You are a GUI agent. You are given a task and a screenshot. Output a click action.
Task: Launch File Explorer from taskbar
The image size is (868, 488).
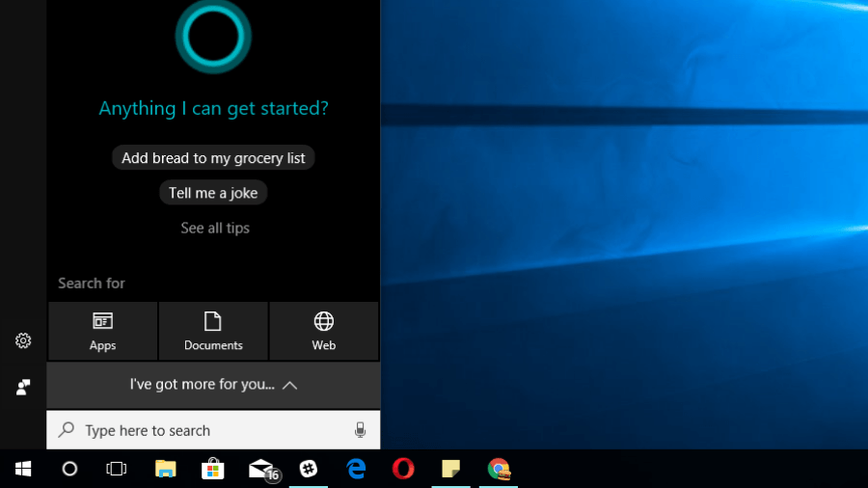[166, 469]
